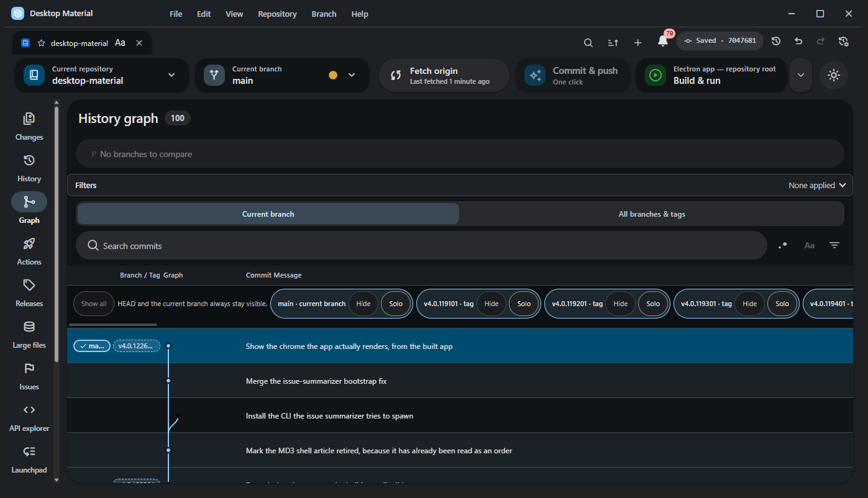Screen dimensions: 868x498
Task: Toggle light/dark theme sun icon
Action: point(834,75)
